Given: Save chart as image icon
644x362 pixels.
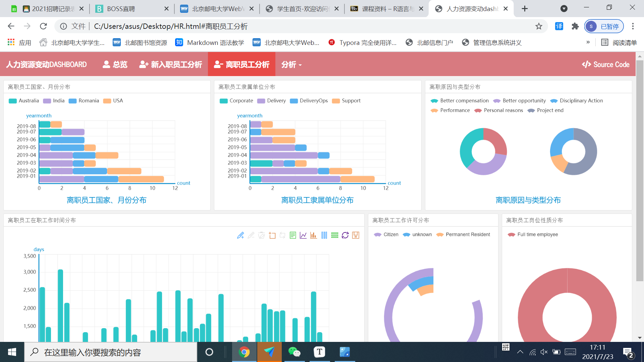Looking at the screenshot, I should [356, 235].
